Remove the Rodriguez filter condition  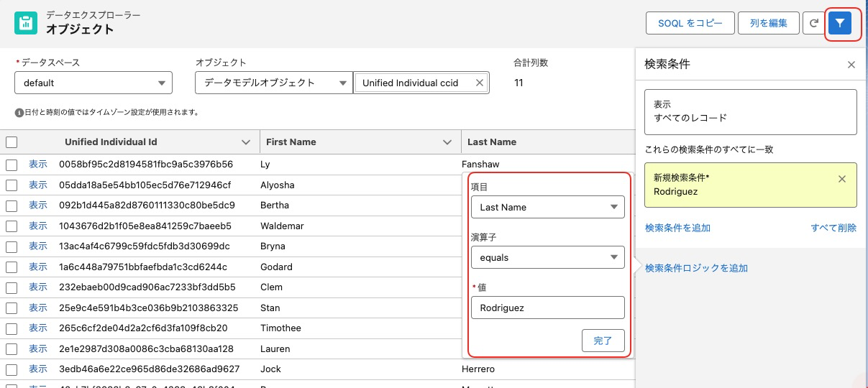click(x=842, y=179)
